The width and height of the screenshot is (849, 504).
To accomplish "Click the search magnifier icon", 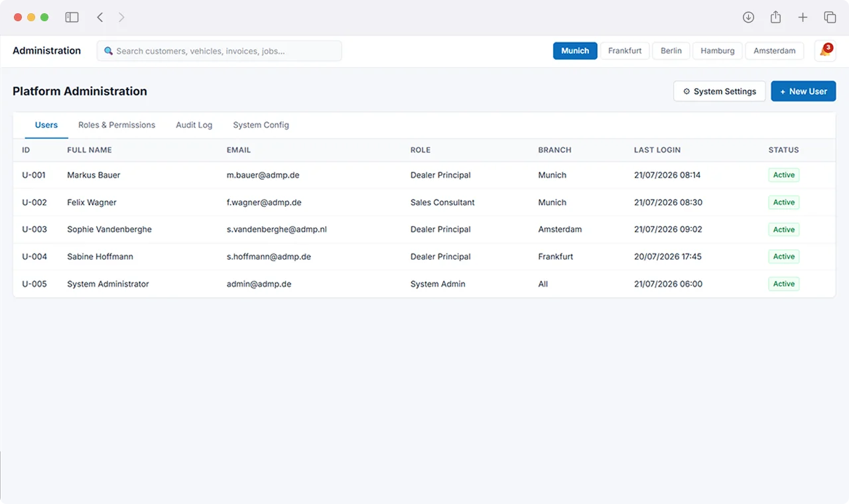I will (x=109, y=51).
